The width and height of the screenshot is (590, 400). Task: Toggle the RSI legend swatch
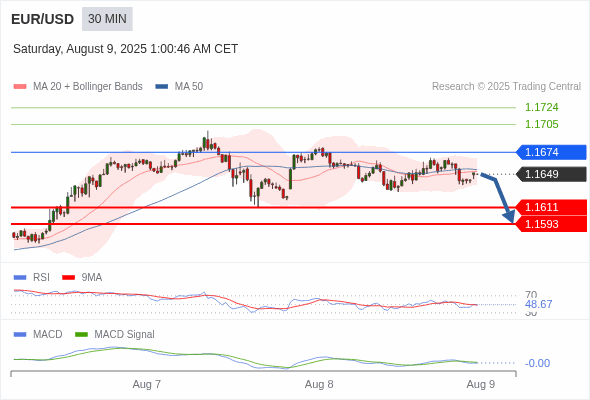pyautogui.click(x=20, y=278)
